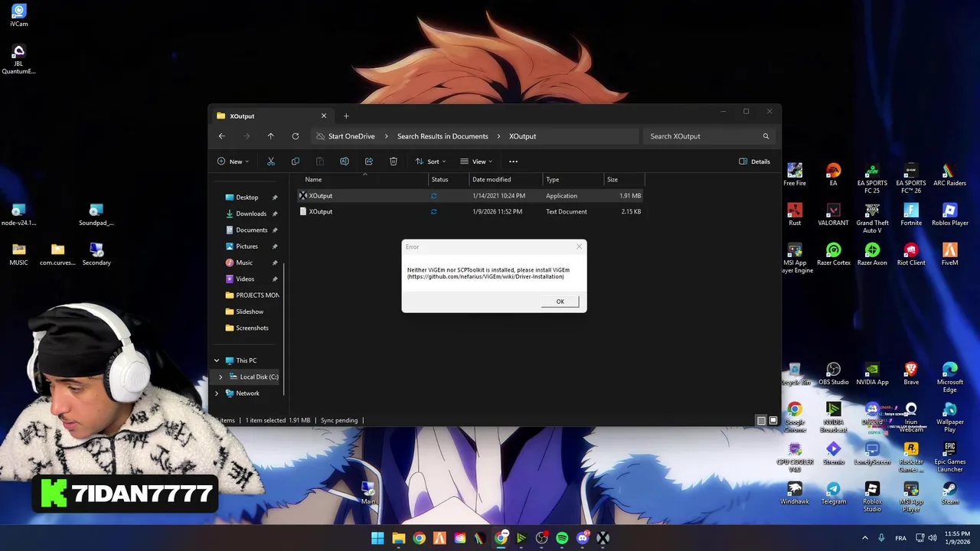Expand chevron after Start OneDrive breadcrumb

pyautogui.click(x=386, y=136)
